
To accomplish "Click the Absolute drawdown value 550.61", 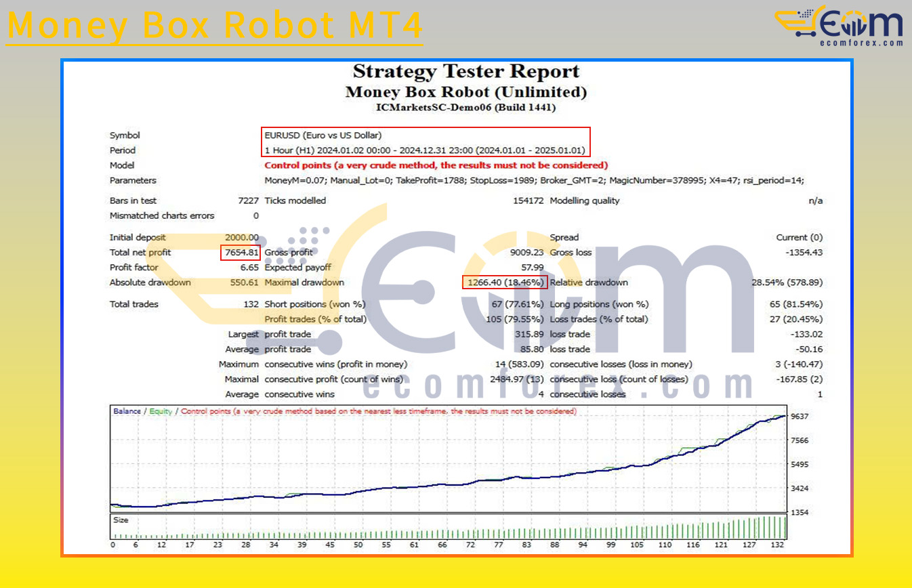I will click(x=245, y=282).
